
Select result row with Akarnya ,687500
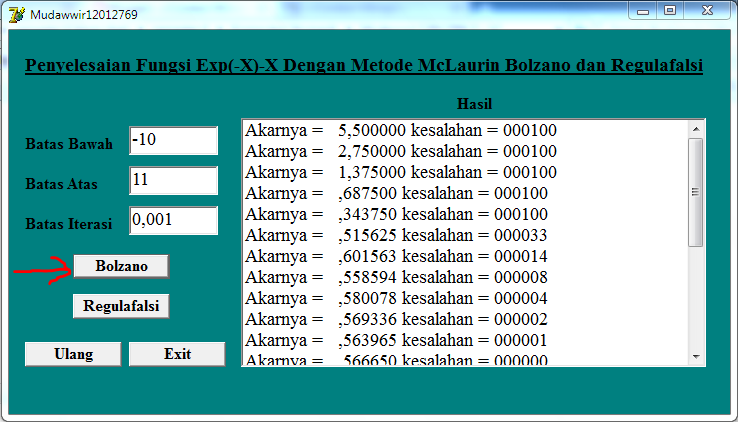[x=465, y=193]
